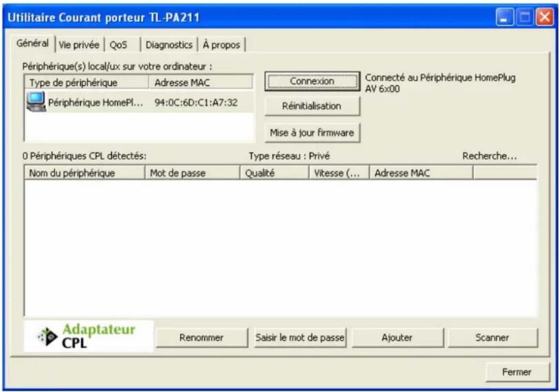
Task: Sort by Mot de passe column
Action: tap(192, 173)
